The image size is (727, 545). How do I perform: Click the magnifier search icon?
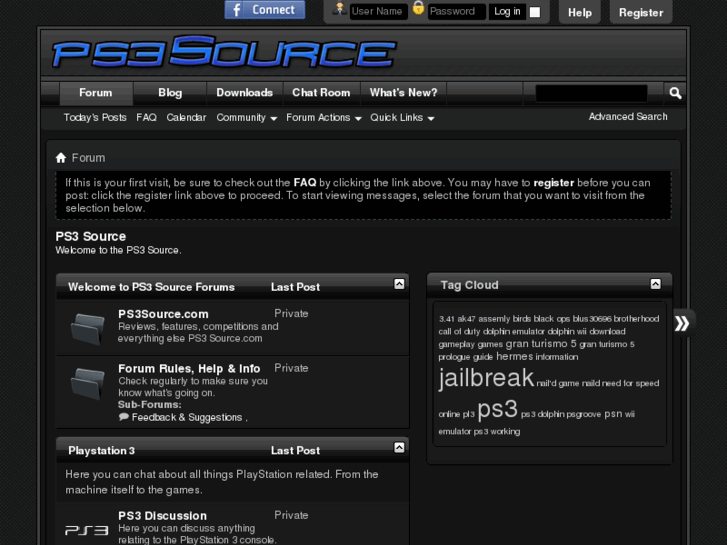[675, 93]
